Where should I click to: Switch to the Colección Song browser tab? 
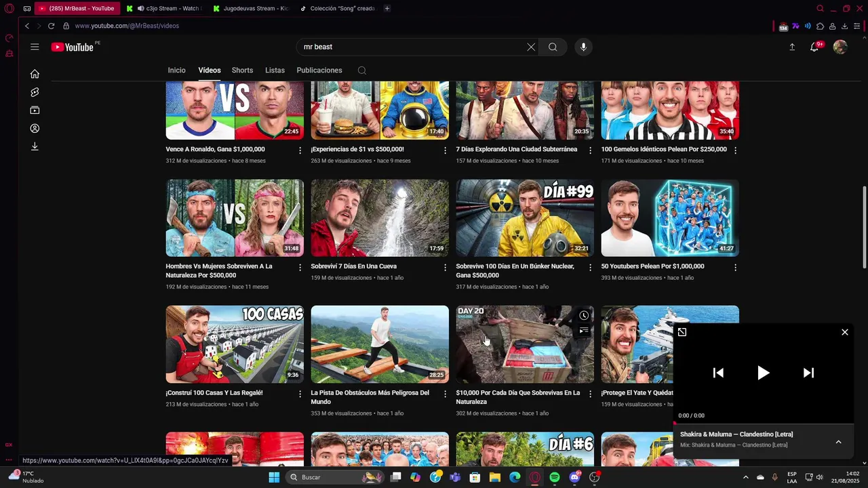(337, 9)
